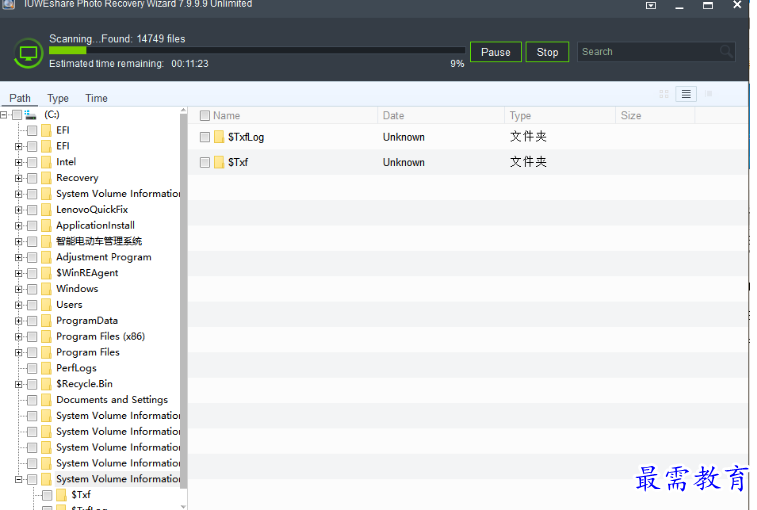Screen dimensions: 757x510
Task: Expand the ApplicationInstall folder node
Action: [x=18, y=226]
